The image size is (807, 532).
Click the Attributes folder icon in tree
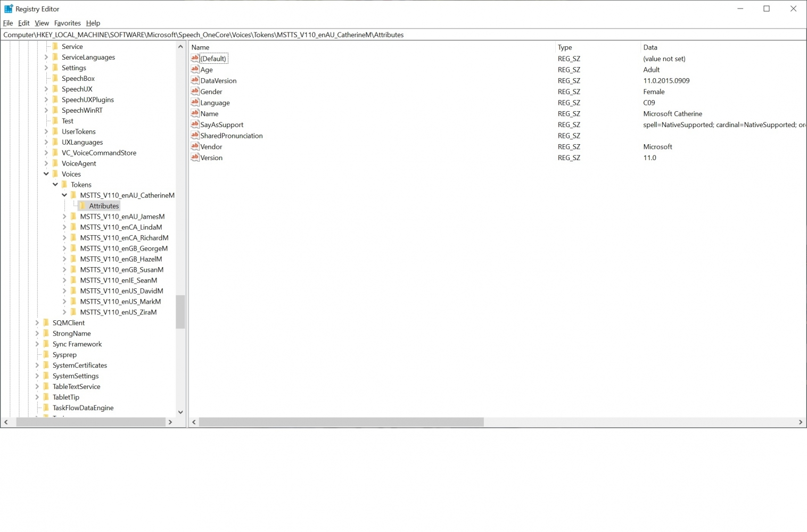pyautogui.click(x=83, y=206)
